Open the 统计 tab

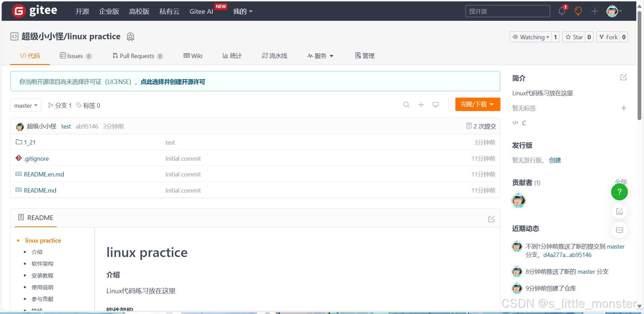point(232,56)
